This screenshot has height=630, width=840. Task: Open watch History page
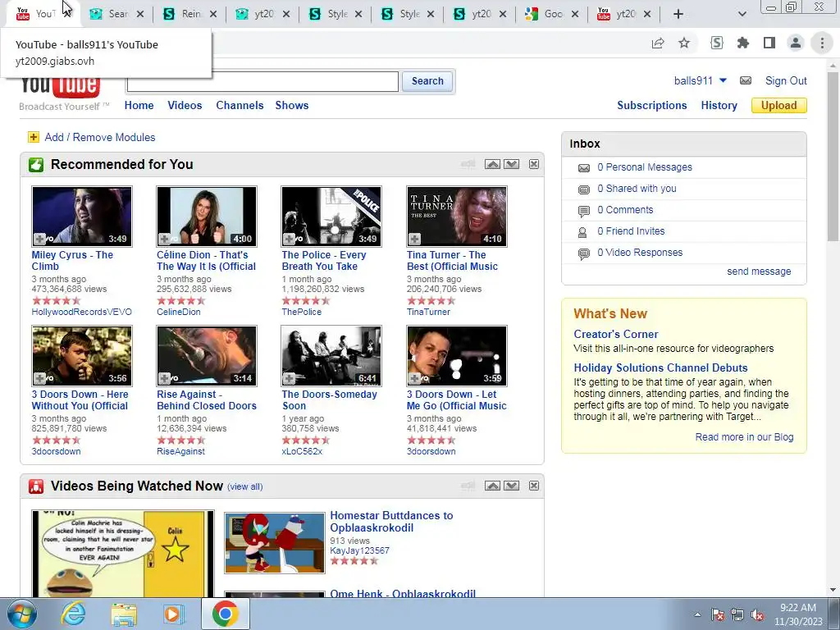719,106
